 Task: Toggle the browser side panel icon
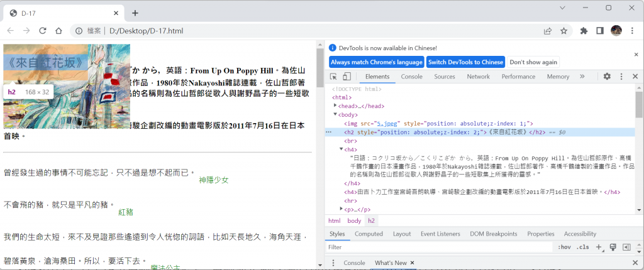point(599,31)
